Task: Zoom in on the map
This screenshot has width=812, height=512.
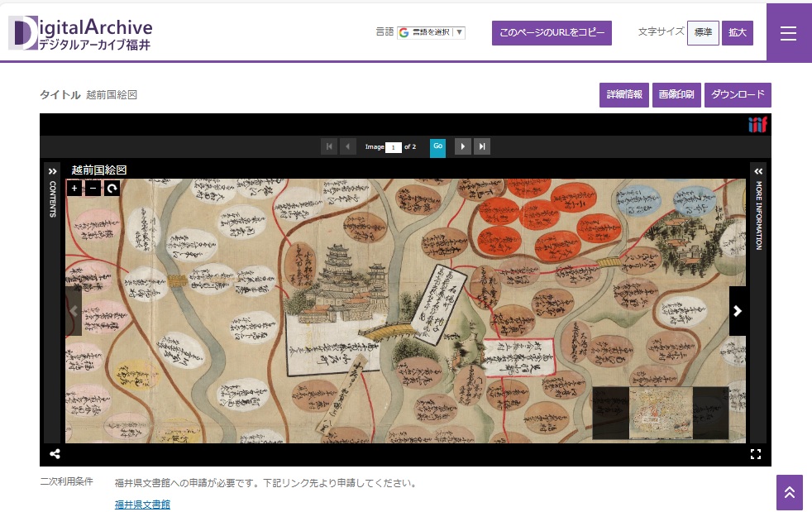Action: (x=74, y=188)
